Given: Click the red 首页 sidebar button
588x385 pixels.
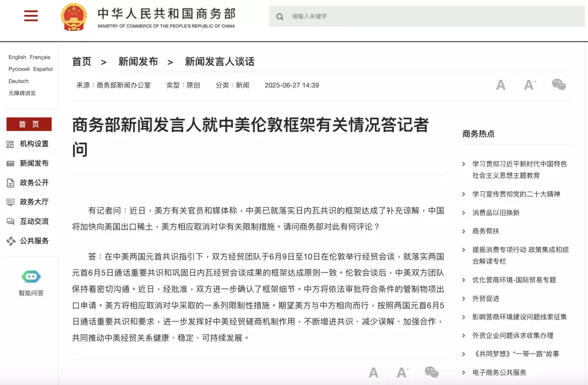Looking at the screenshot, I should [x=29, y=124].
